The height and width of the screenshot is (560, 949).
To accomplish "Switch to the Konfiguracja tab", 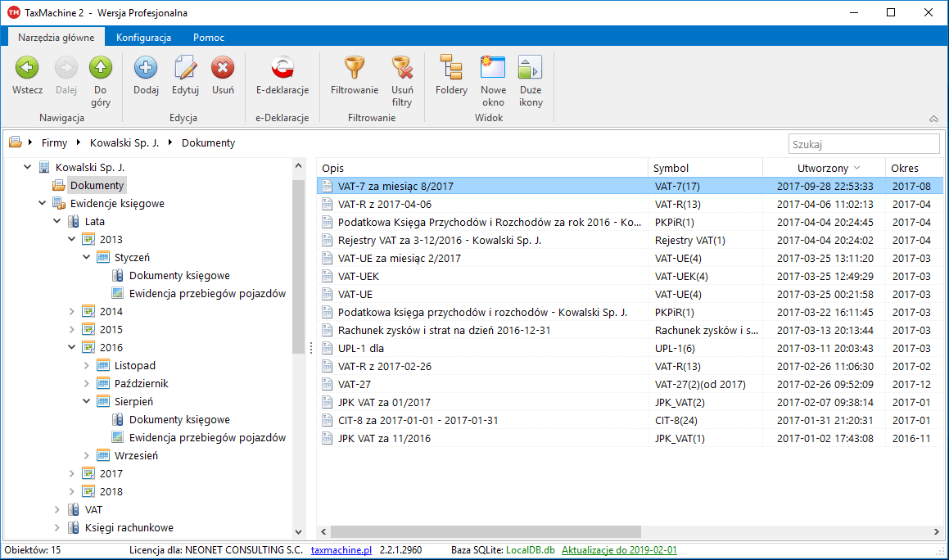I will coord(143,37).
